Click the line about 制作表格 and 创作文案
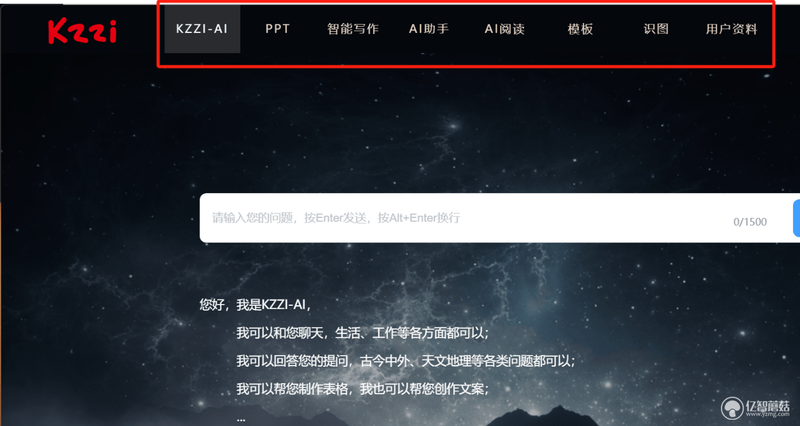The height and width of the screenshot is (426, 800). tap(362, 389)
